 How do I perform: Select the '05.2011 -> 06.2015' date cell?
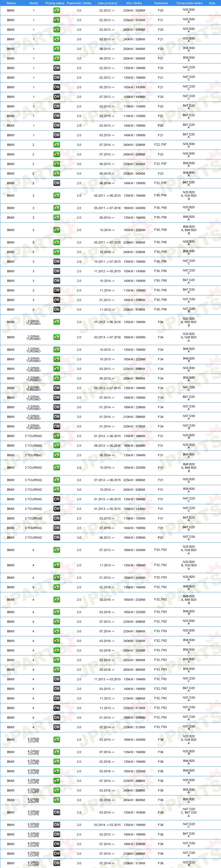pos(107,196)
